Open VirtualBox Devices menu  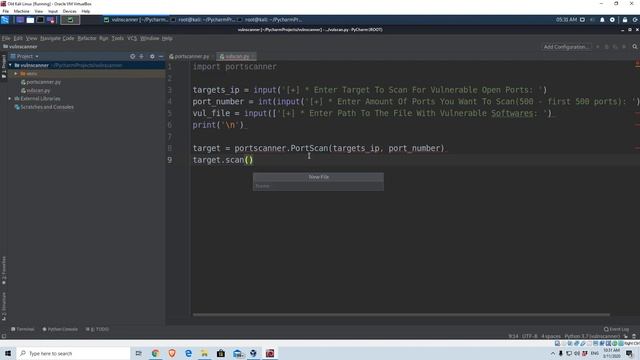tap(69, 11)
